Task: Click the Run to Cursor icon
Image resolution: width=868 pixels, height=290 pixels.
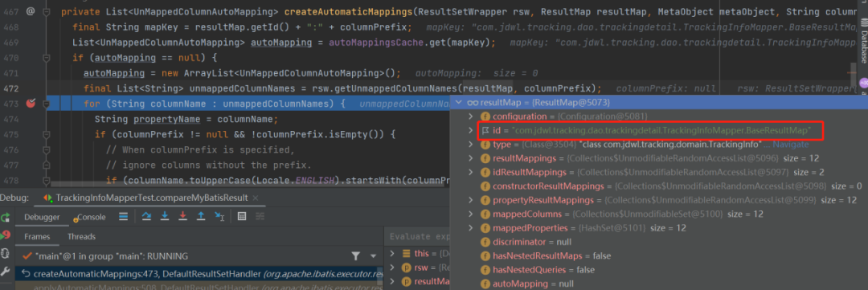Action: [219, 216]
